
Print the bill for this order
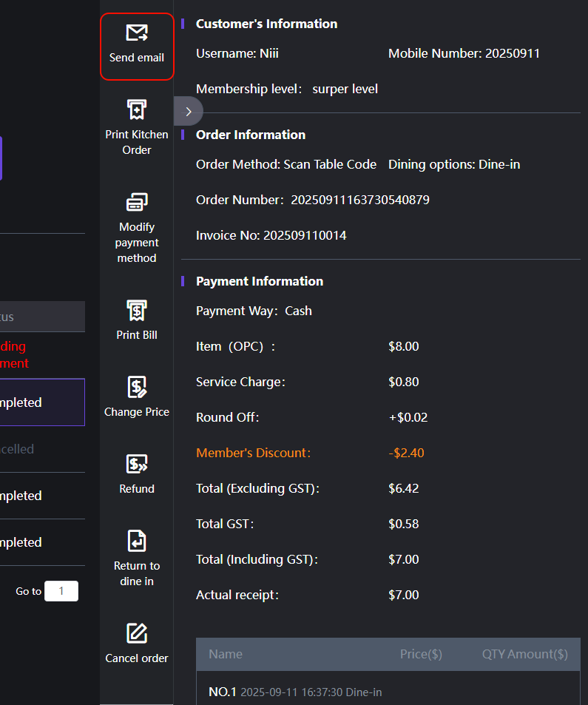(137, 310)
